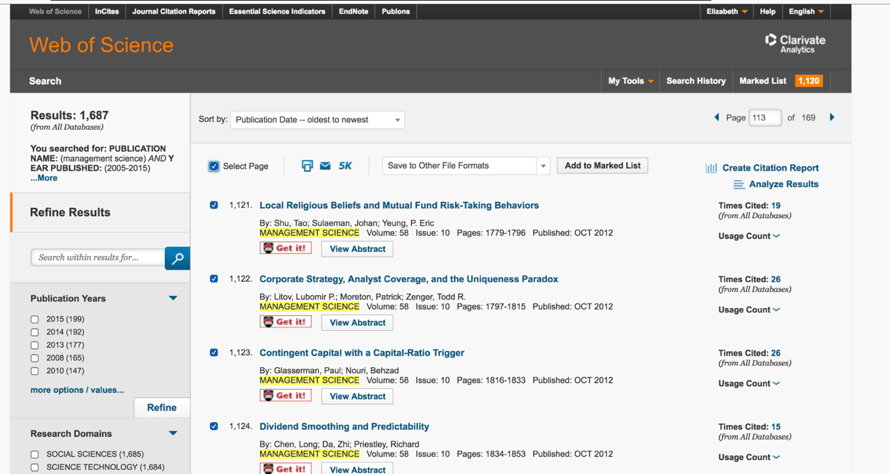This screenshot has height=474, width=890.
Task: Open the English language dropdown
Action: point(806,11)
